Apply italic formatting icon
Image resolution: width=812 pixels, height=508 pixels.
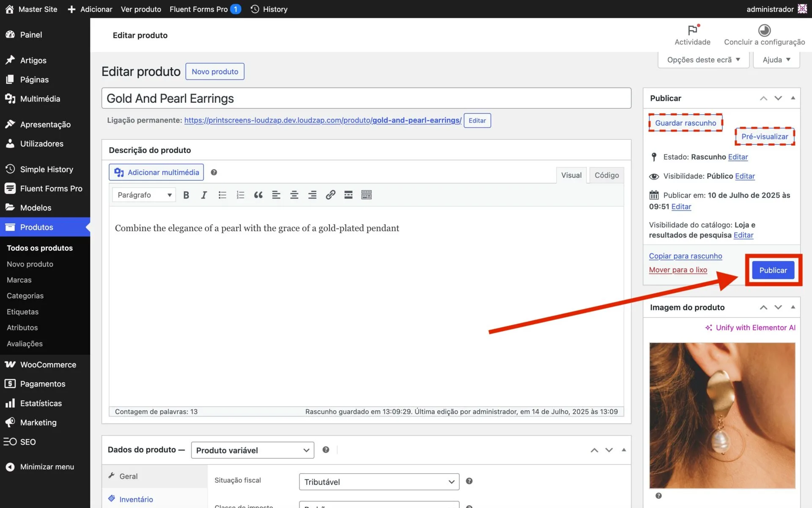click(204, 195)
